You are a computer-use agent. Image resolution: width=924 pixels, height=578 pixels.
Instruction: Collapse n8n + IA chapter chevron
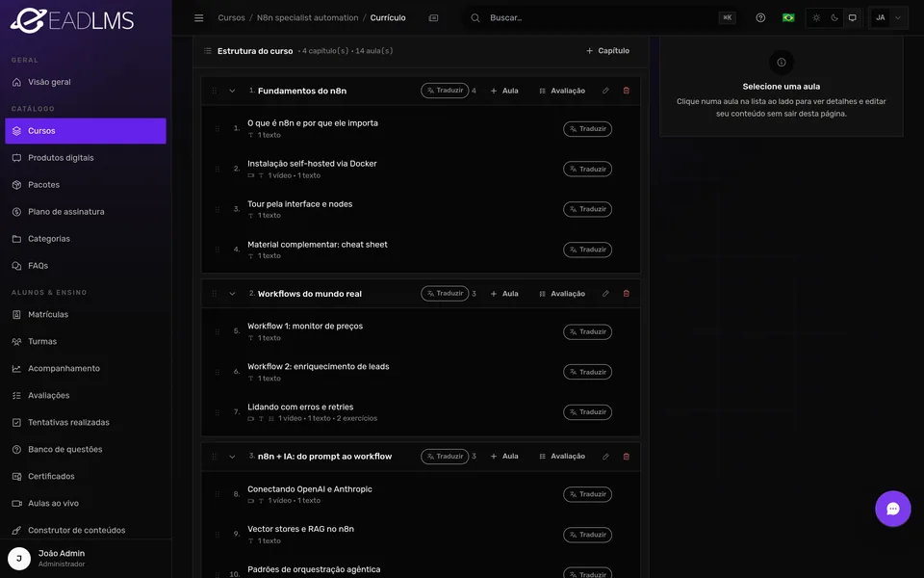click(x=232, y=457)
